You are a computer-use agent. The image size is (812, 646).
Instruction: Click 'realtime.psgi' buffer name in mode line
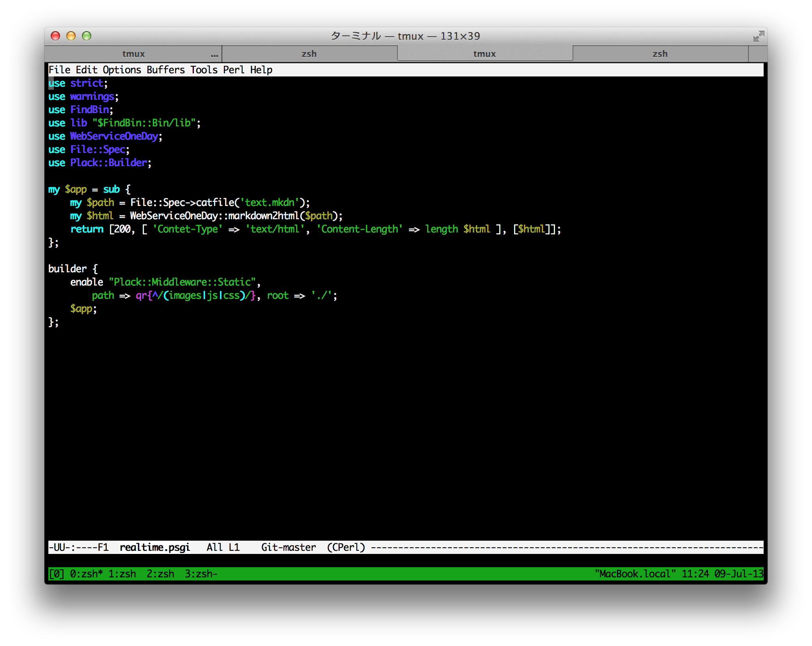(155, 547)
